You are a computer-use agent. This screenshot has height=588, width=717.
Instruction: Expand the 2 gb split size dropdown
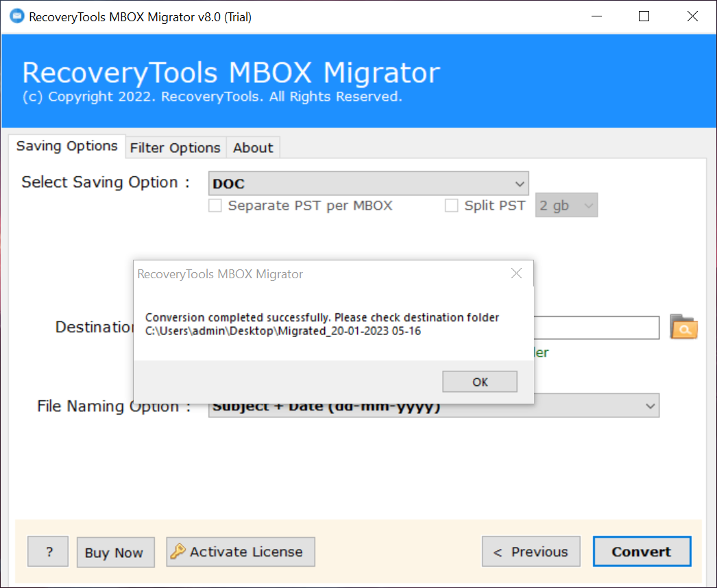click(x=566, y=206)
